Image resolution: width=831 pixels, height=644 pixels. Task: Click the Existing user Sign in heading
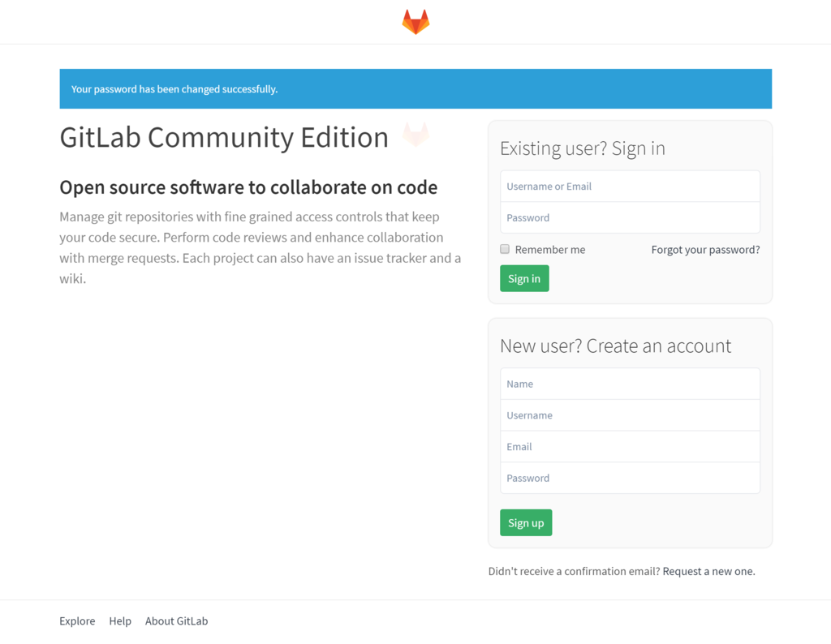[583, 148]
